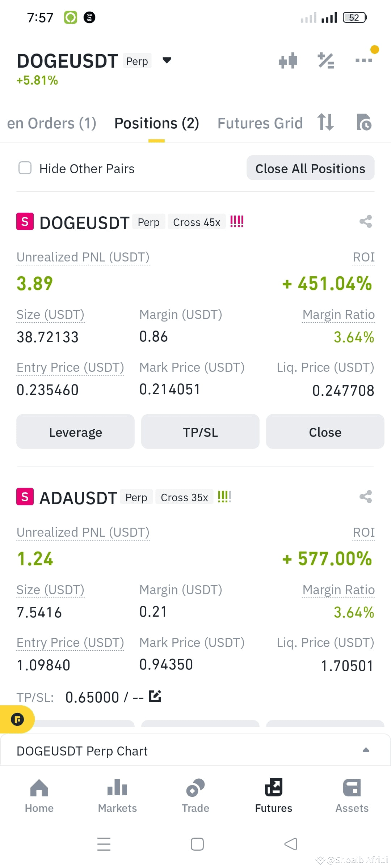
Task: Open the Cross 35x margin mode selector
Action: [x=184, y=497]
